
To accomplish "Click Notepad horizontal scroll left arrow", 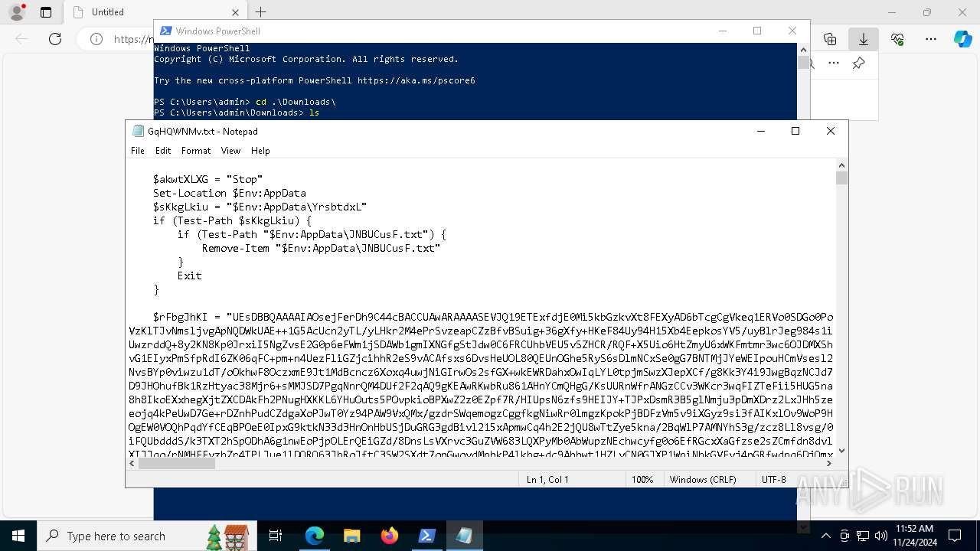I will (x=132, y=463).
